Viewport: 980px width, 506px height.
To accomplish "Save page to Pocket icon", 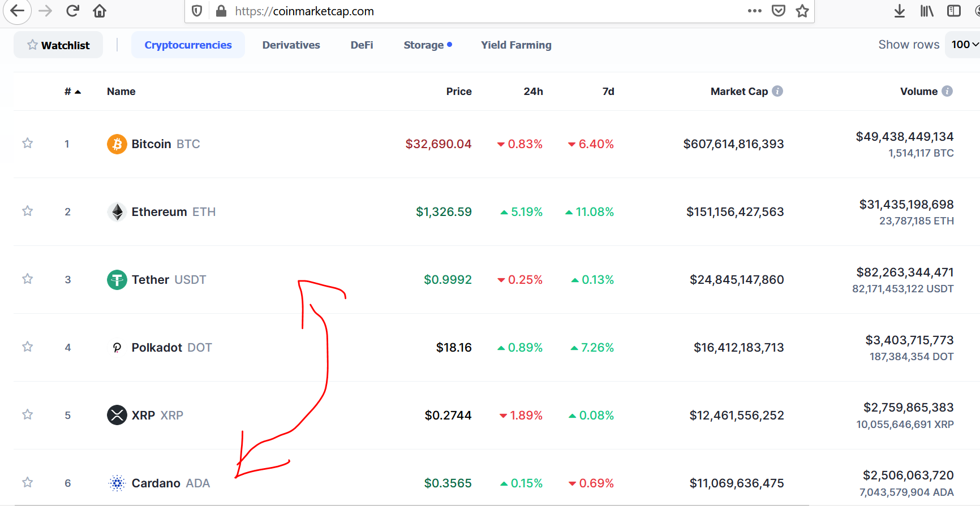I will 779,11.
